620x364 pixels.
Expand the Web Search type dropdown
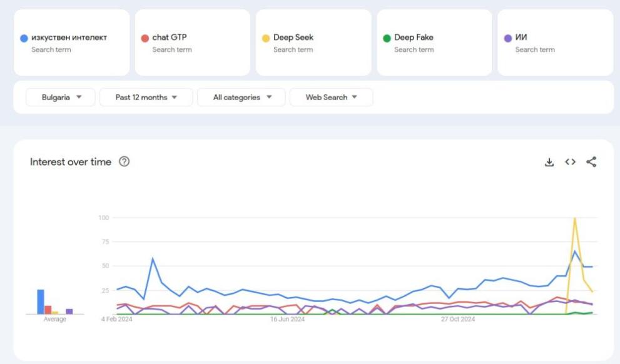(331, 98)
